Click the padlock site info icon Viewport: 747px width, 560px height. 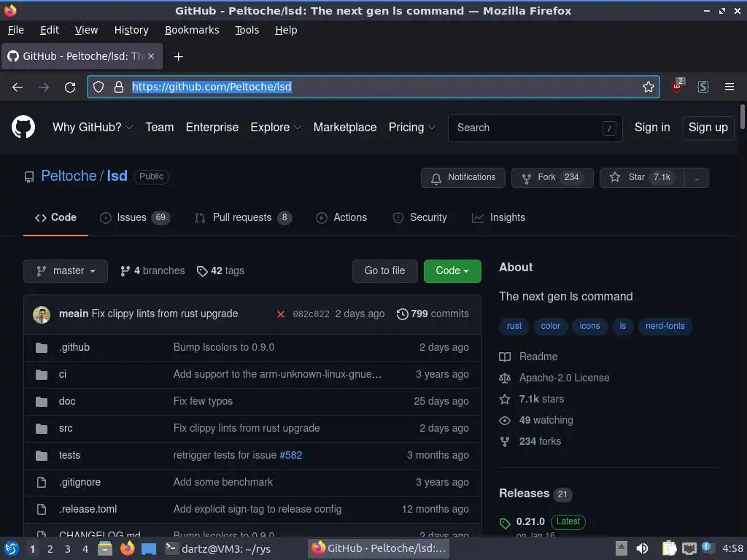click(x=119, y=87)
